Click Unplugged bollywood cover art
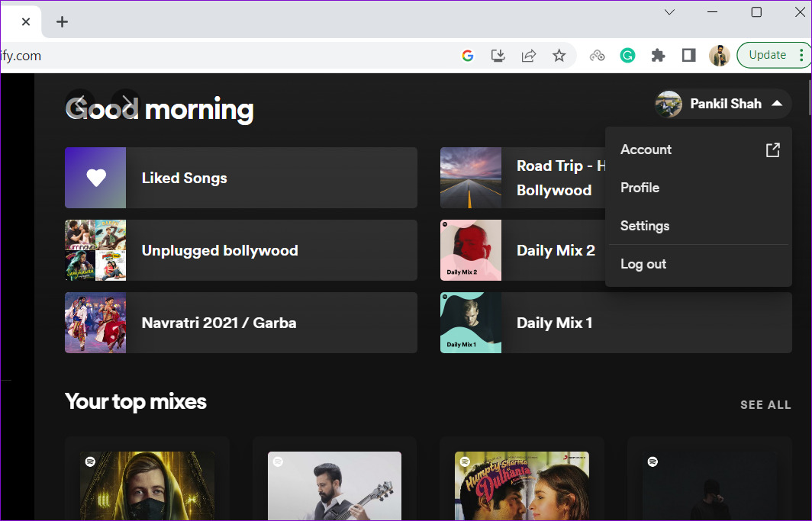 coord(95,250)
